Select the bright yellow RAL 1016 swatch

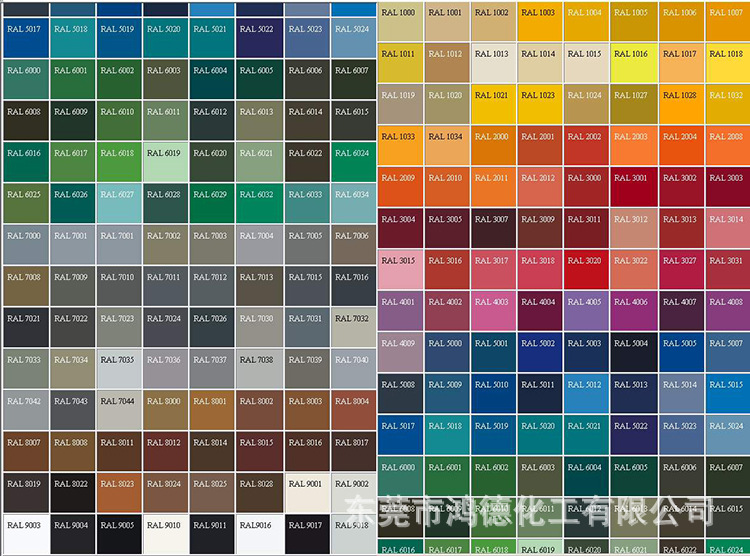[x=632, y=63]
